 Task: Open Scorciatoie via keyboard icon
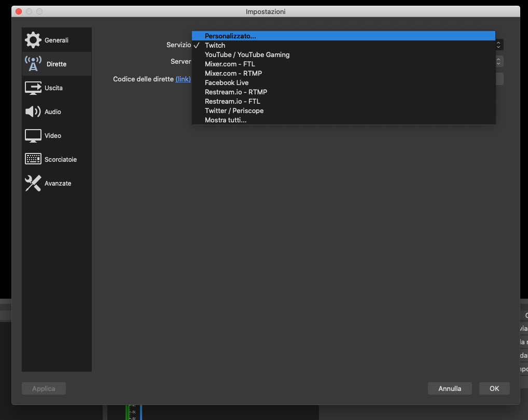click(x=33, y=159)
